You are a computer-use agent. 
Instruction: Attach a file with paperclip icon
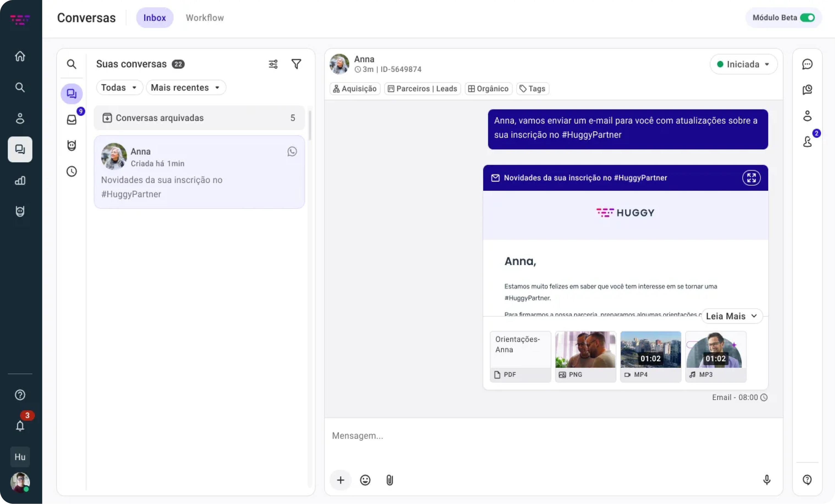click(390, 480)
